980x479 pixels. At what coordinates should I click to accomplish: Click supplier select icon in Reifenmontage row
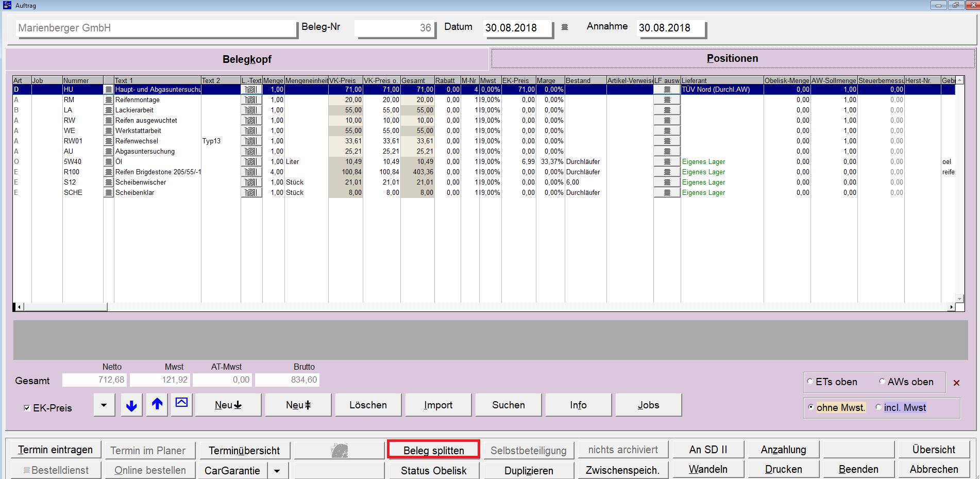click(667, 100)
